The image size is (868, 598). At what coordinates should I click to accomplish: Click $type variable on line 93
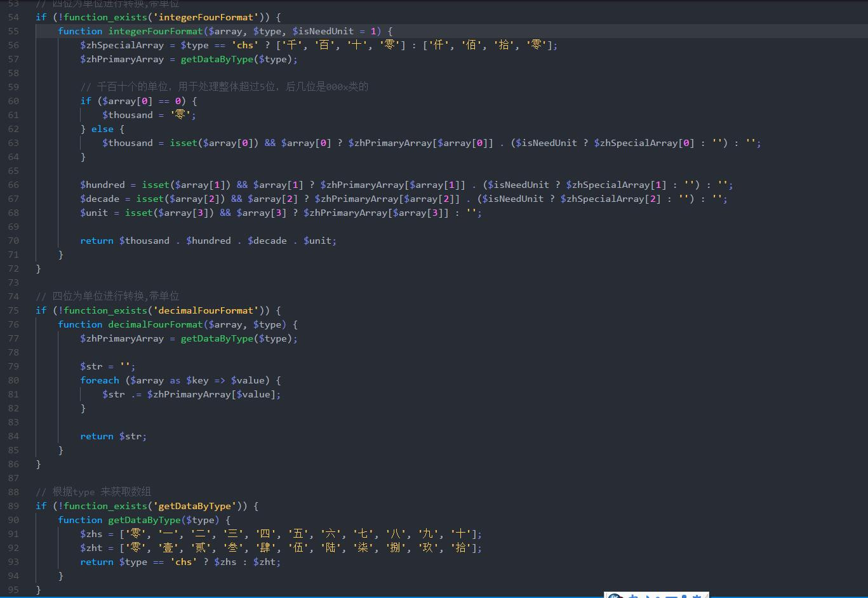(133, 562)
